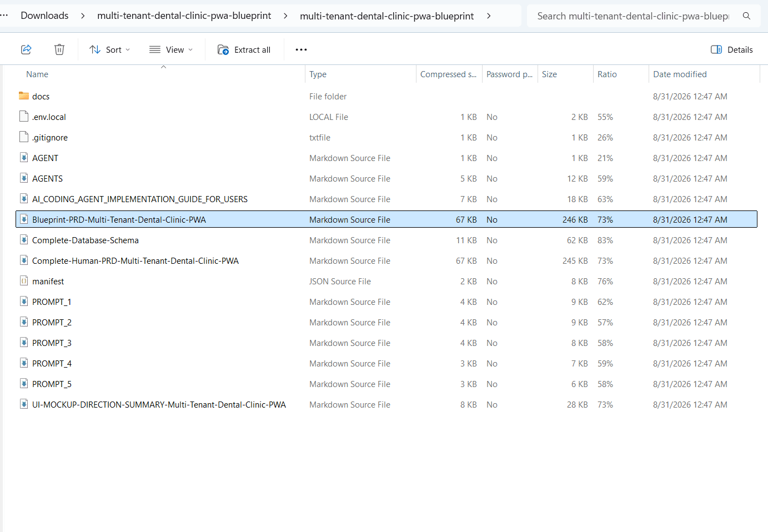Click 'txtfile' type cell
This screenshot has width=768, height=532.
coord(320,138)
